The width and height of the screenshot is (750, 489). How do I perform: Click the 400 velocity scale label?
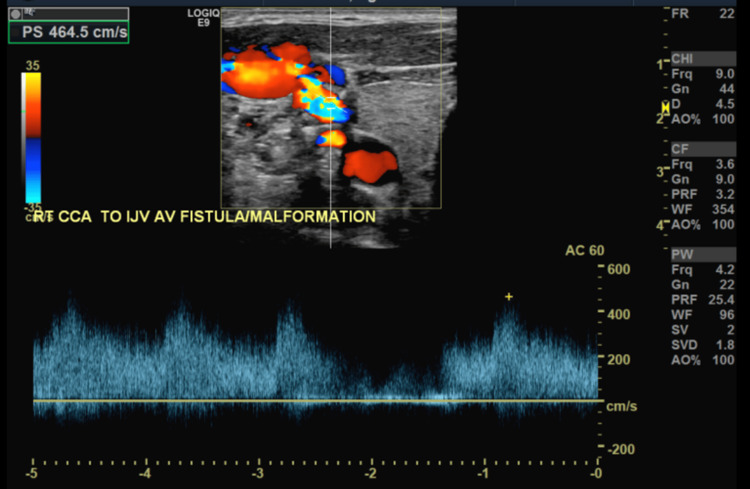point(618,314)
